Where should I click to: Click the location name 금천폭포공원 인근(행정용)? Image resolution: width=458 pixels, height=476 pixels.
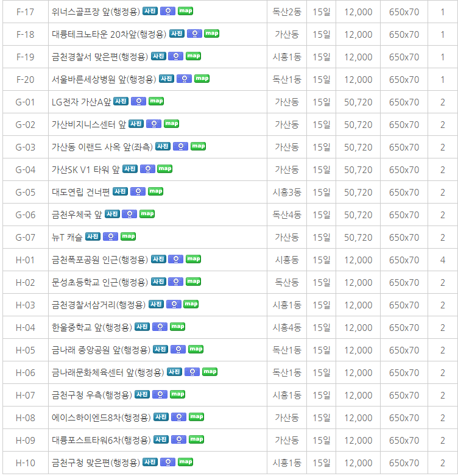click(x=100, y=260)
